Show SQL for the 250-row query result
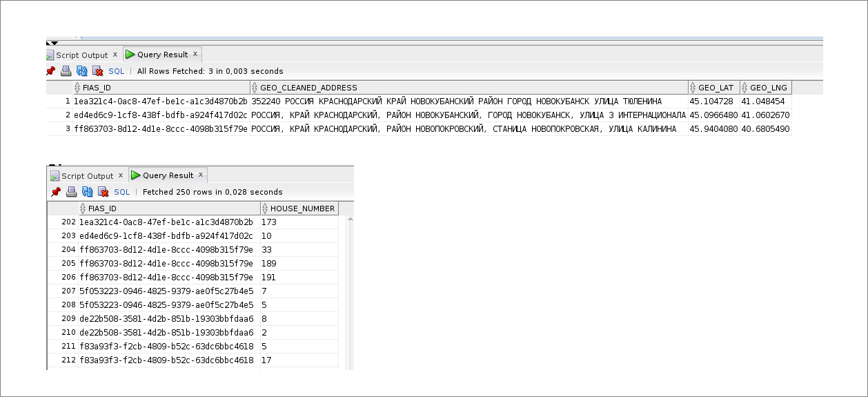 tap(122, 192)
